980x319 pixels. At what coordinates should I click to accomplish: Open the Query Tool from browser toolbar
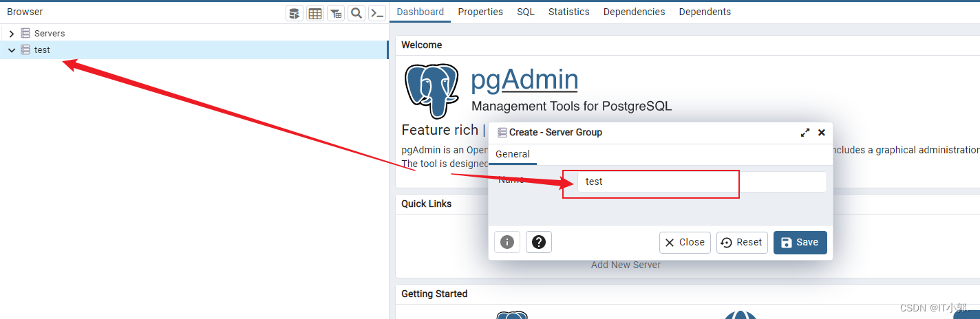[x=295, y=13]
